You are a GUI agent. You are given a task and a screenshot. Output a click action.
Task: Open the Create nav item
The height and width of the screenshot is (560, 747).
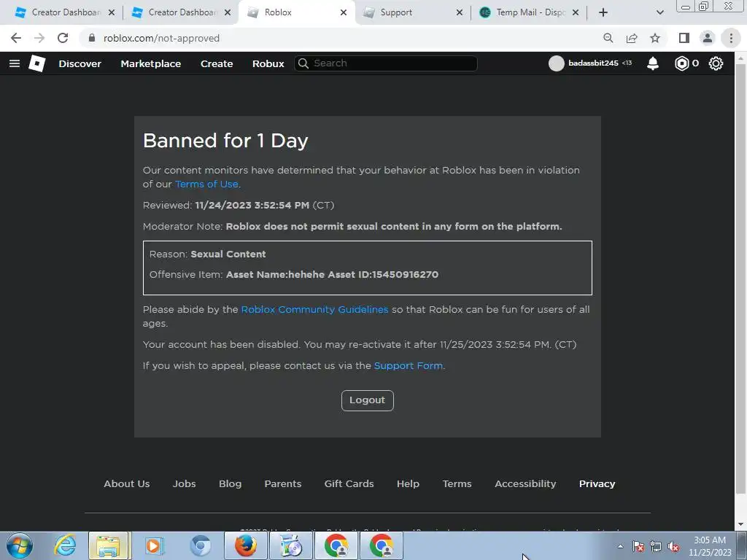pyautogui.click(x=216, y=63)
